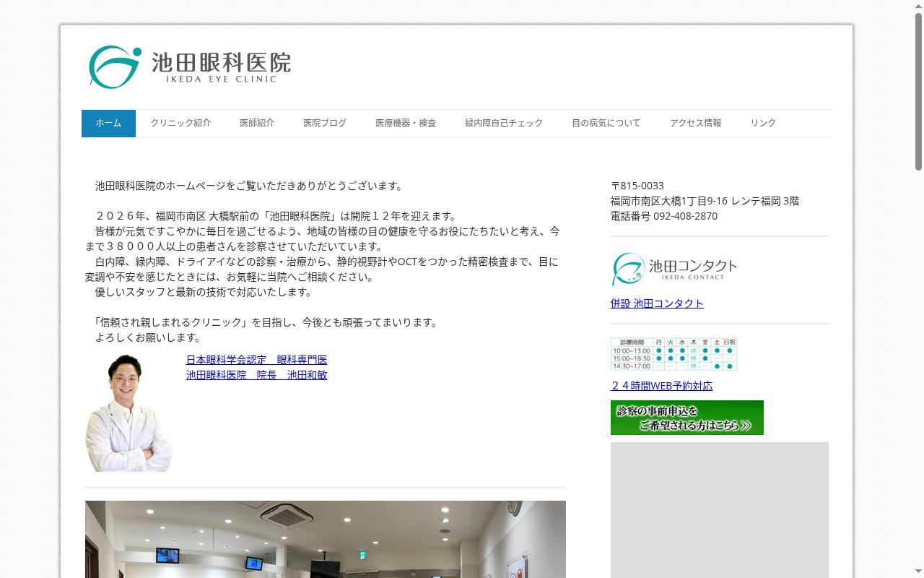Click the clinic interior photo

point(326,539)
